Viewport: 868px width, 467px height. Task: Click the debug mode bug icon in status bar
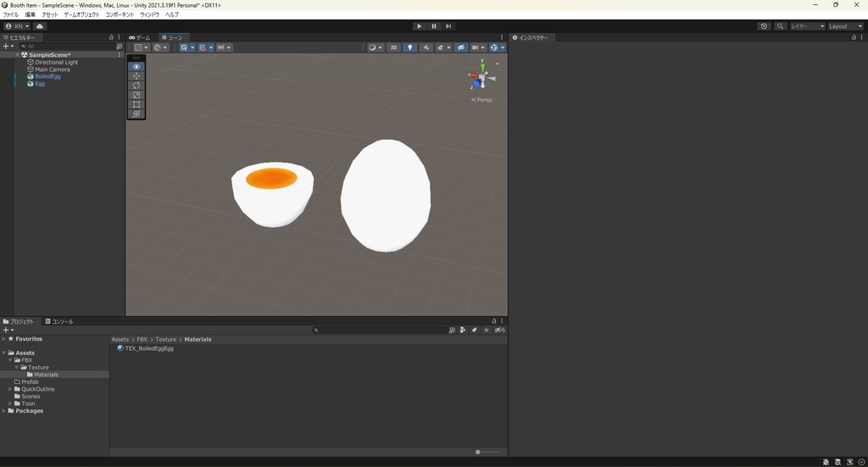pyautogui.click(x=826, y=462)
